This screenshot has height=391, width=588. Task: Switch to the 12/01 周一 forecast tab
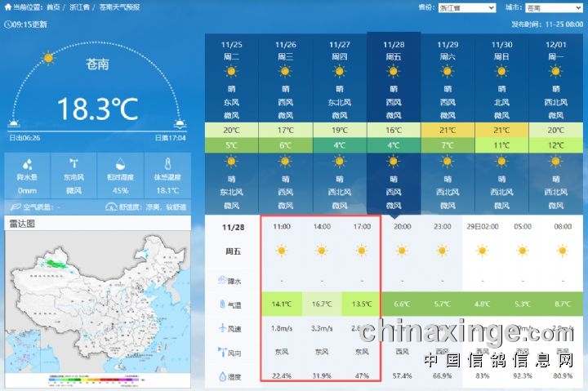(x=555, y=50)
